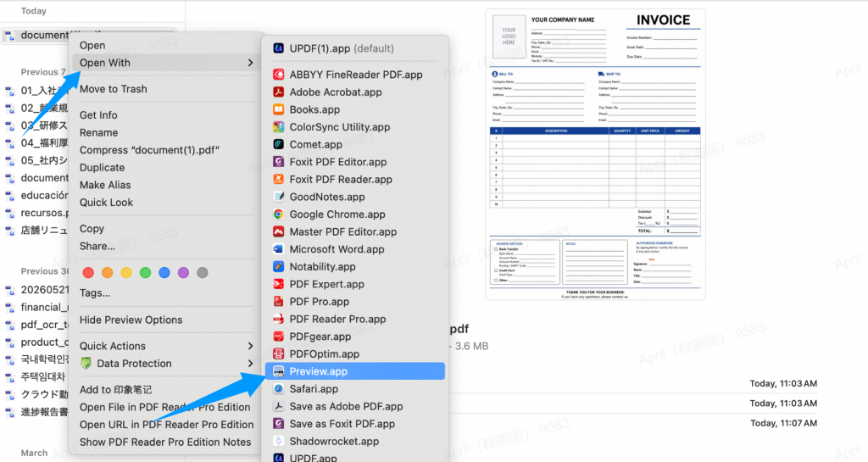The width and height of the screenshot is (868, 462).
Task: Apply the blue tag color
Action: 164,272
